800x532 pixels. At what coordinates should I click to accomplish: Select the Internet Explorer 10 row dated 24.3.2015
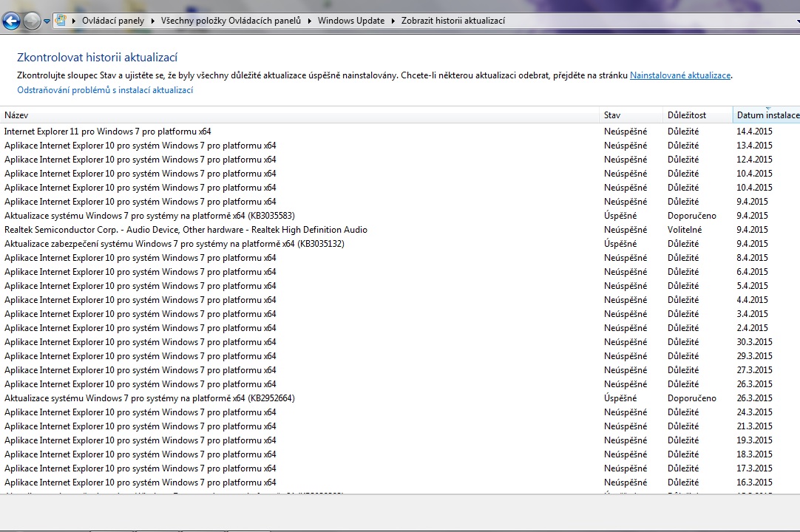[400, 412]
